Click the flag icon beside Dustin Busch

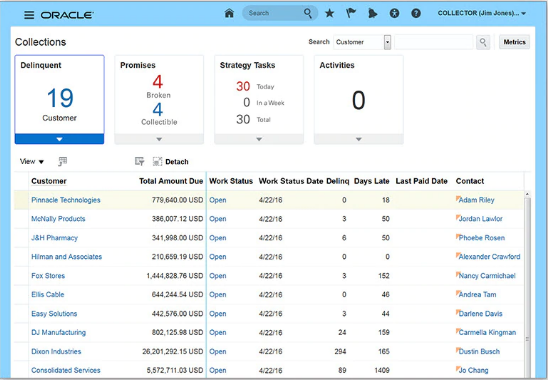(457, 350)
